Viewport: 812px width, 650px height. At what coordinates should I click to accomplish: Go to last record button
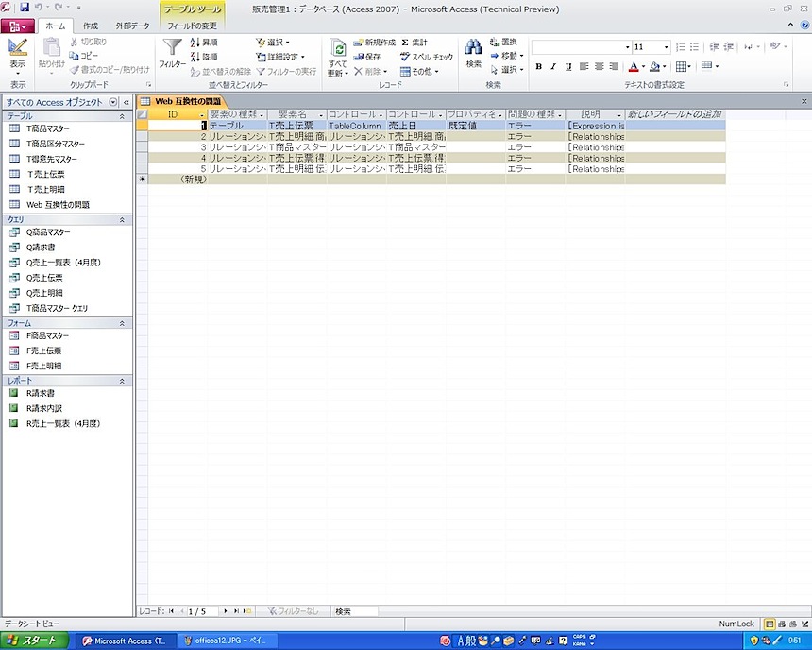click(236, 611)
